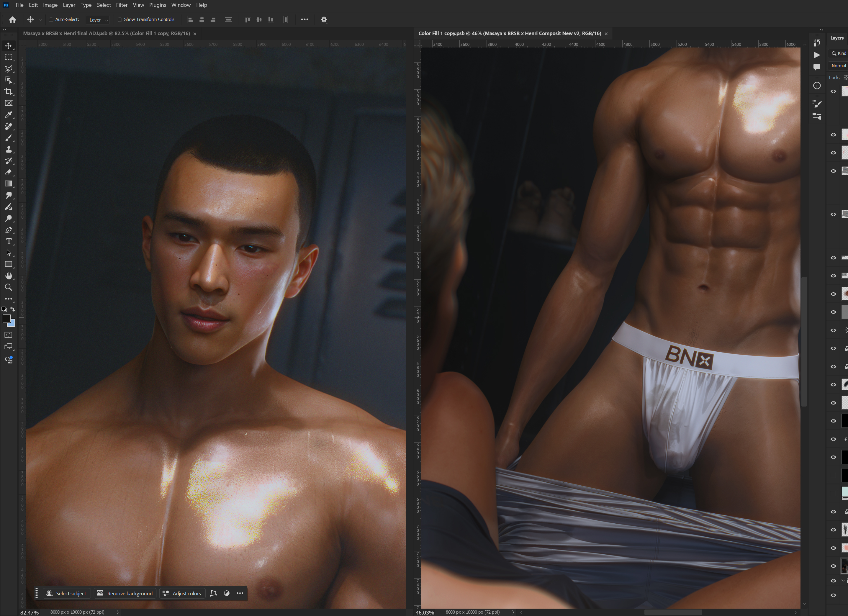Viewport: 848px width, 616px height.
Task: Select the Lasso tool
Action: tap(8, 69)
